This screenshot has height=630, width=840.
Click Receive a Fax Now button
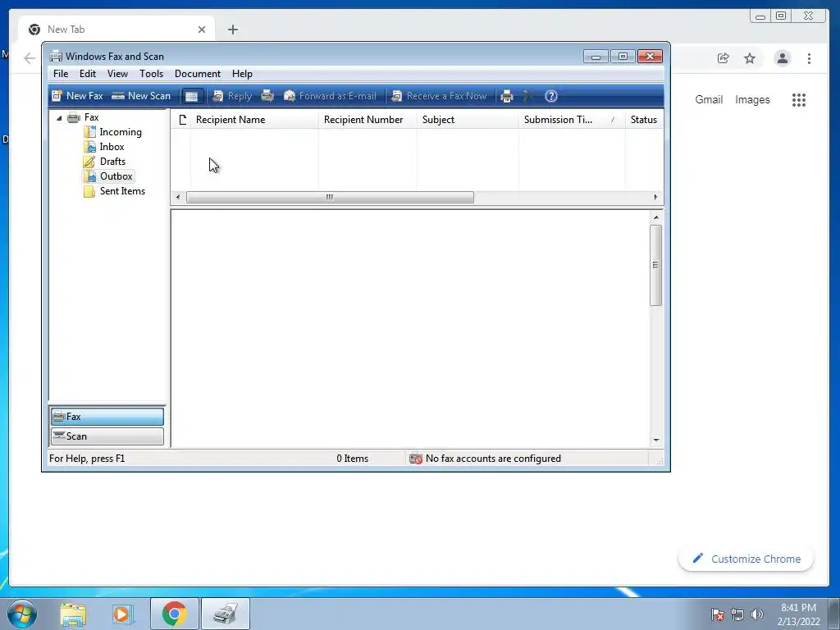(x=439, y=96)
